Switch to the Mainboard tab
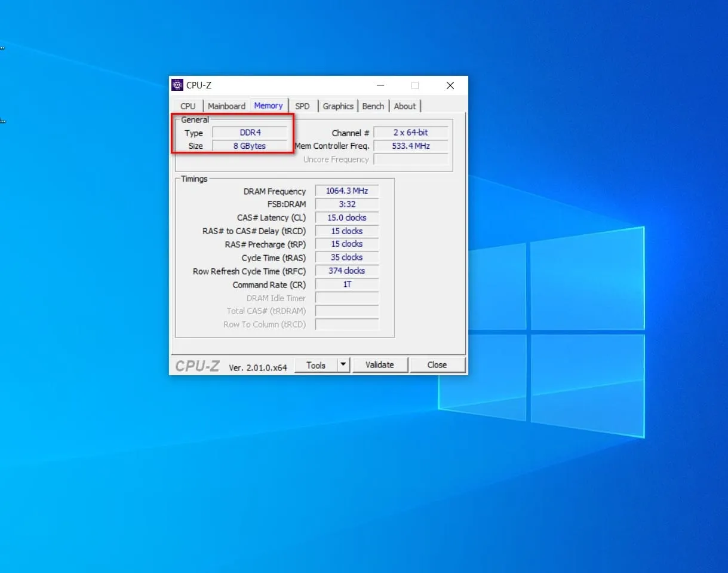The image size is (728, 573). click(226, 106)
